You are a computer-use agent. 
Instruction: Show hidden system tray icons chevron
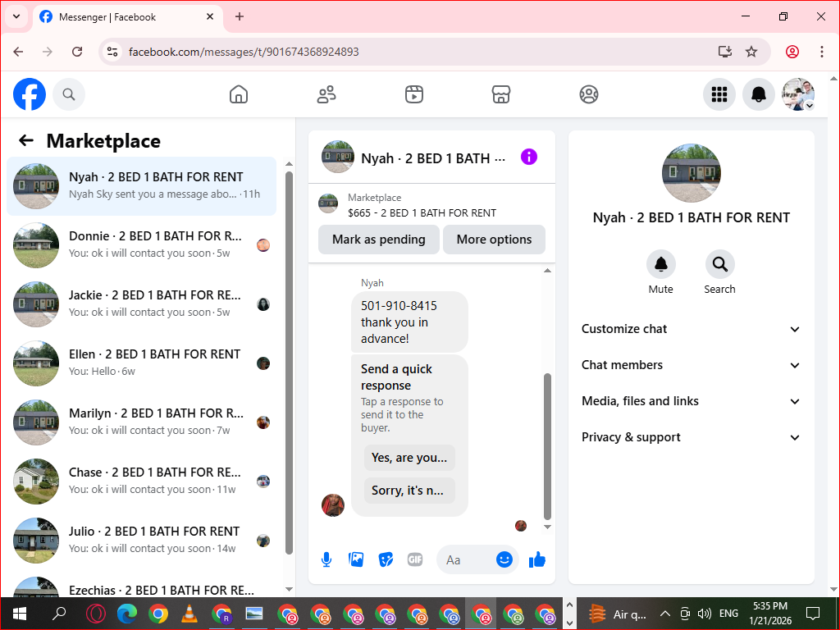point(664,614)
